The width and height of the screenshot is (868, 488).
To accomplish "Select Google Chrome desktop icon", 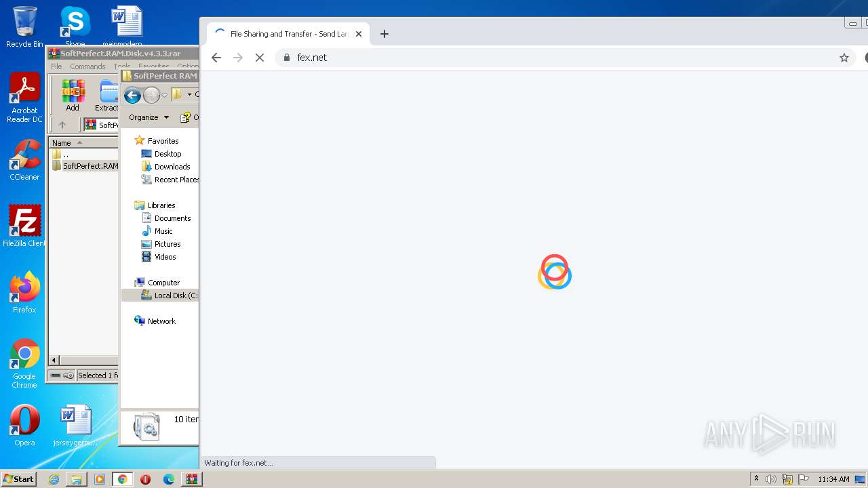I will pos(24,364).
